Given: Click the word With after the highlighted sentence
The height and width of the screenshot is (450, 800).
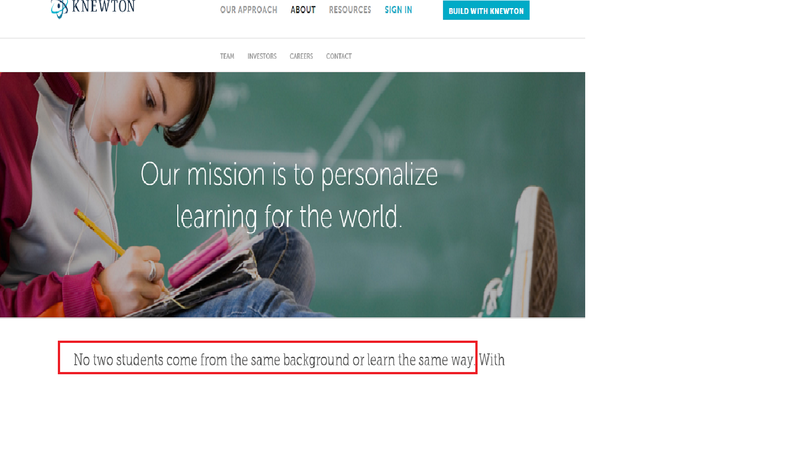Looking at the screenshot, I should click(492, 360).
